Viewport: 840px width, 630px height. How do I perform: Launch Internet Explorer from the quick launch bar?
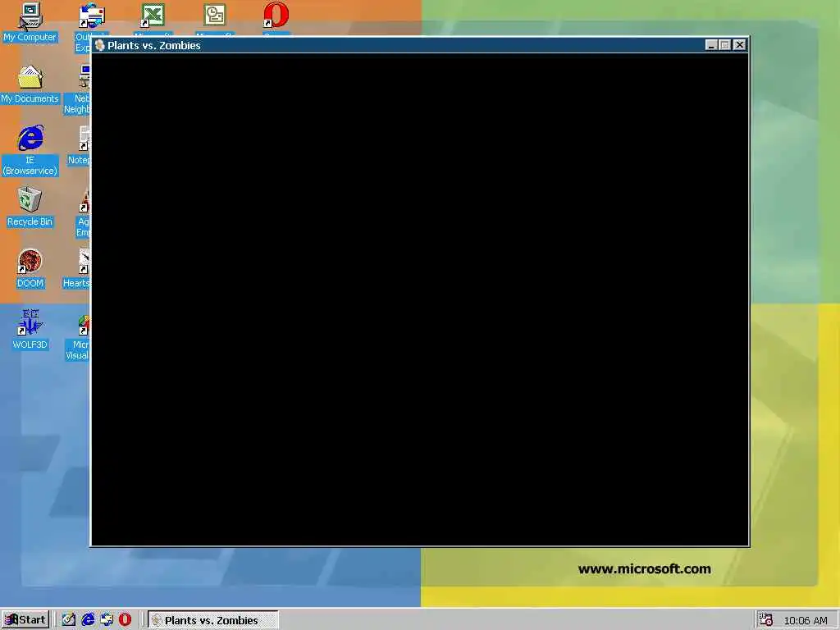click(87, 620)
